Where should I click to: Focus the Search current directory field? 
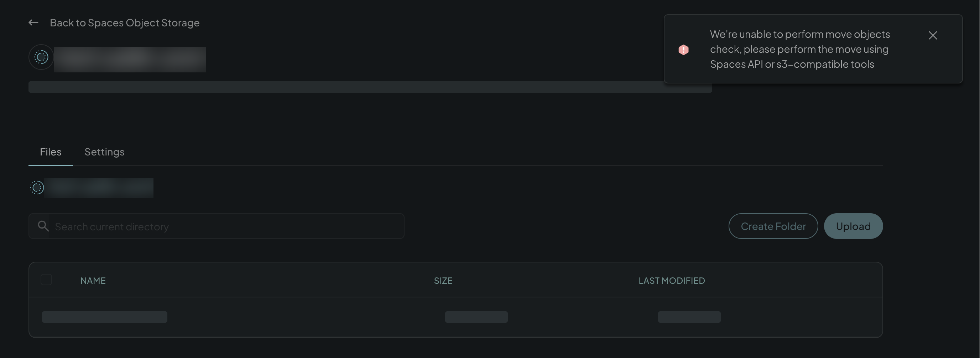point(216,226)
